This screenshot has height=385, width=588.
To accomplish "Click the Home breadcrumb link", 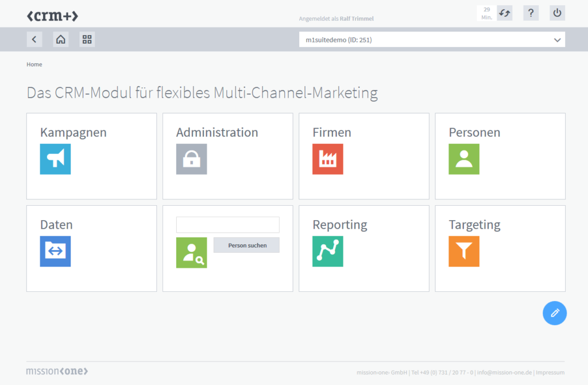I will pos(34,64).
